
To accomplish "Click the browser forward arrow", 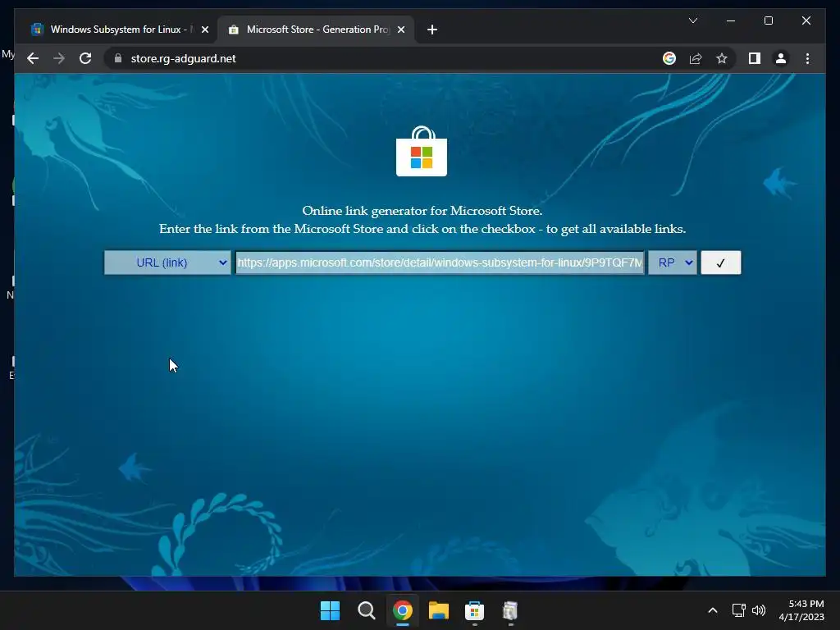I will [x=59, y=58].
